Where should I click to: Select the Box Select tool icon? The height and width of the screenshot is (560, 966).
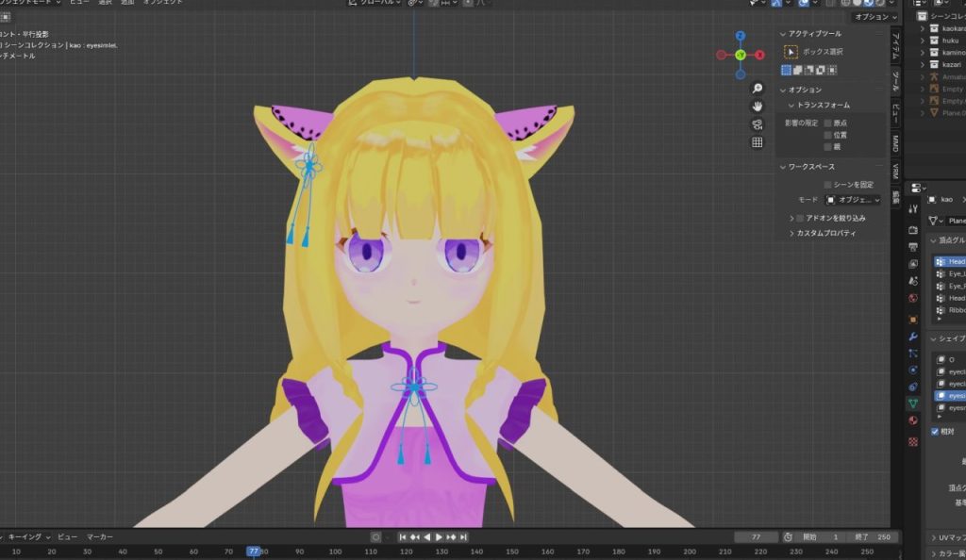791,53
